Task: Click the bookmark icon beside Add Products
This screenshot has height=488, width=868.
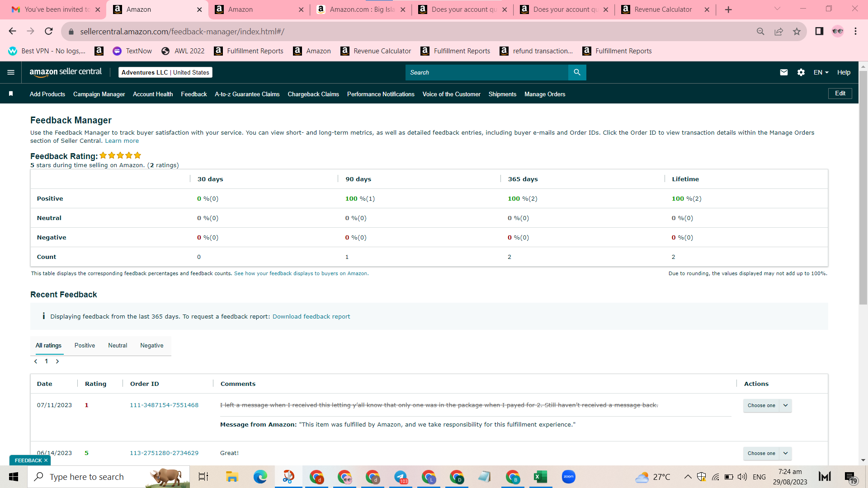Action: point(11,94)
